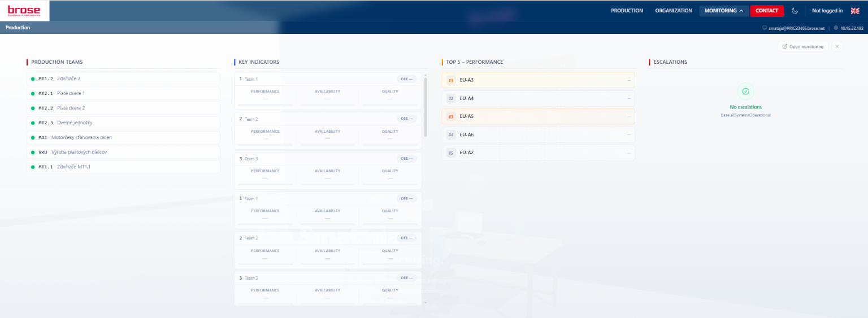Change language via the UK flag icon

(855, 11)
